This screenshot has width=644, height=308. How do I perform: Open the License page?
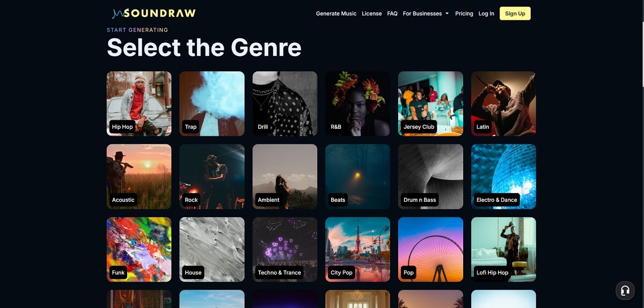click(x=372, y=13)
